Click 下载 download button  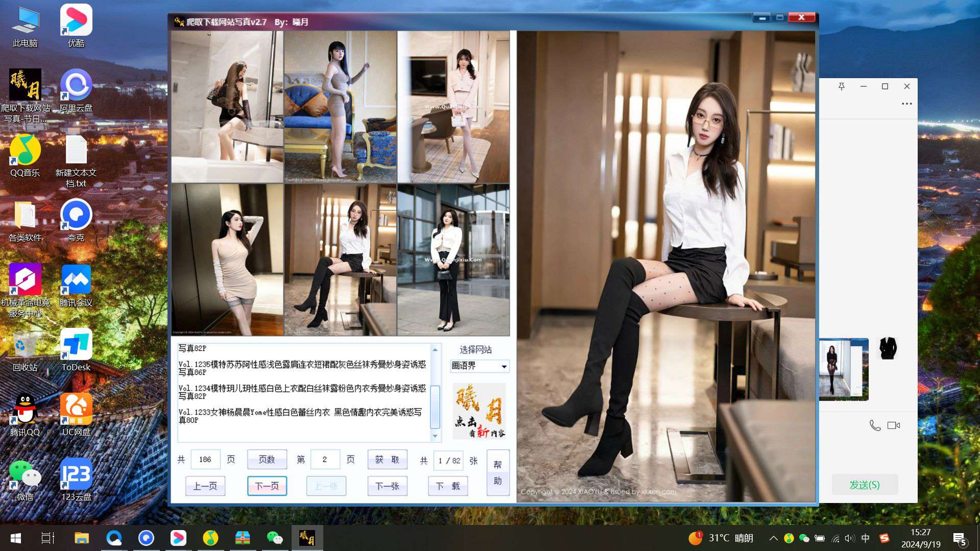coord(448,486)
